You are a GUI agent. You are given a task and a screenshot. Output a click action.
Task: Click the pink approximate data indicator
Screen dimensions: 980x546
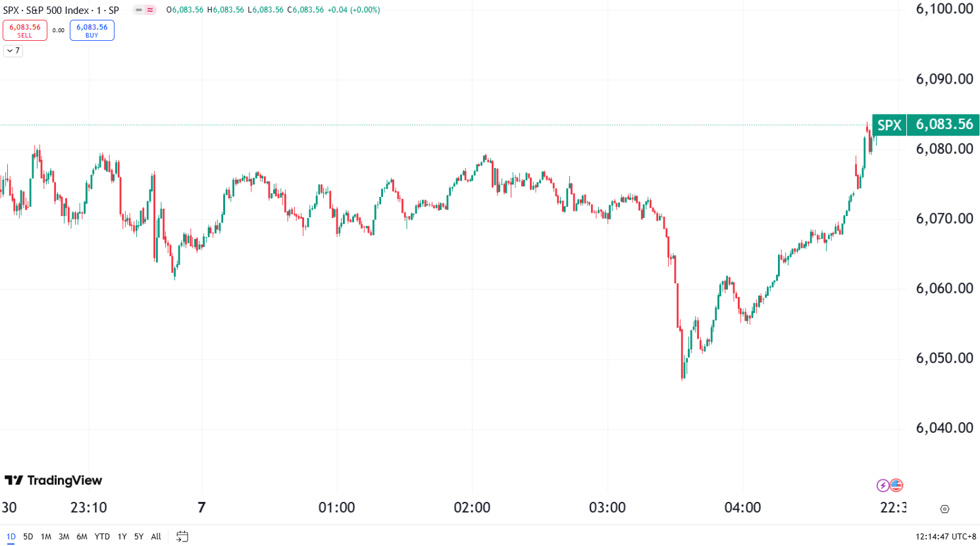click(150, 10)
